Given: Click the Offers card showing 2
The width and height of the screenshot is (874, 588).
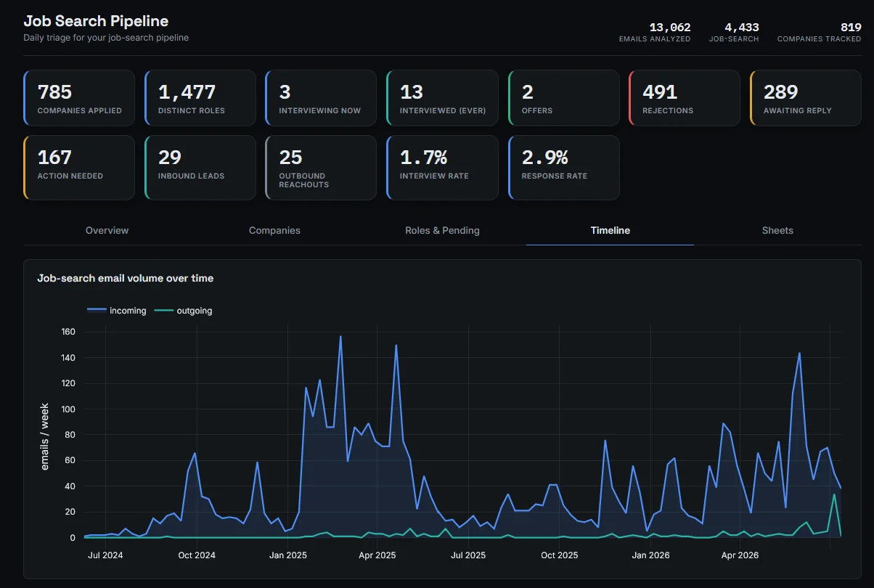Looking at the screenshot, I should click(563, 98).
